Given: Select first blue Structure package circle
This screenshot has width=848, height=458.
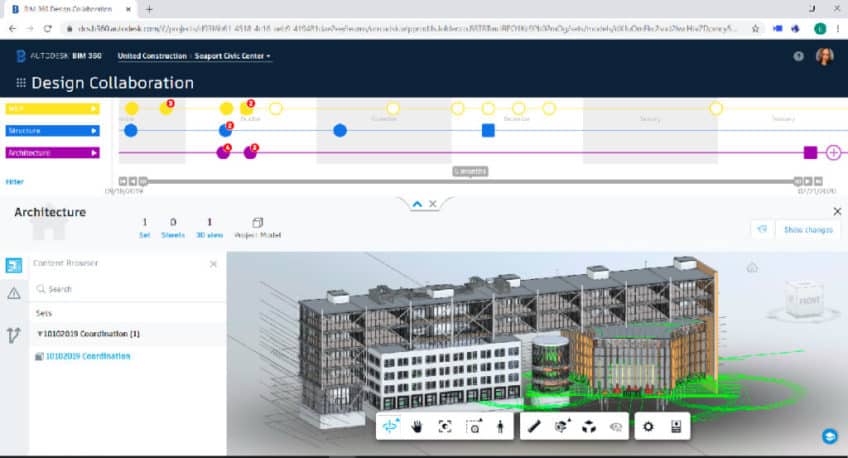Looking at the screenshot, I should pos(130,130).
